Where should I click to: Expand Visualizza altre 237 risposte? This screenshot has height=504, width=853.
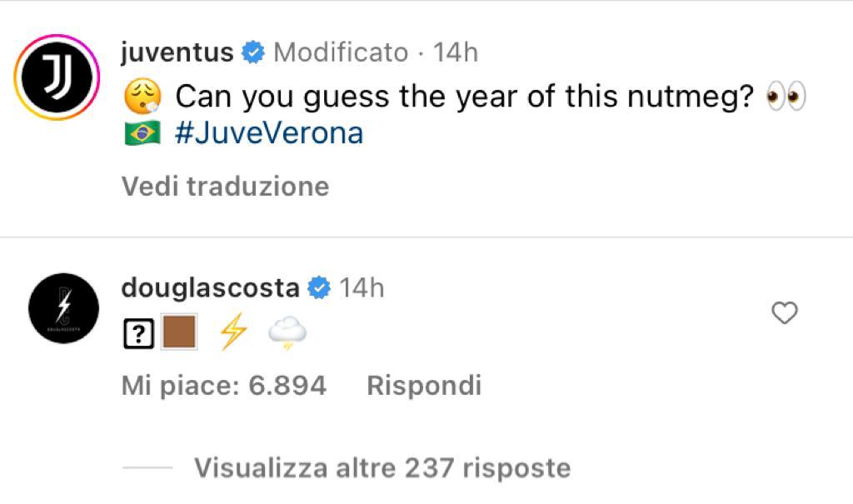382,468
